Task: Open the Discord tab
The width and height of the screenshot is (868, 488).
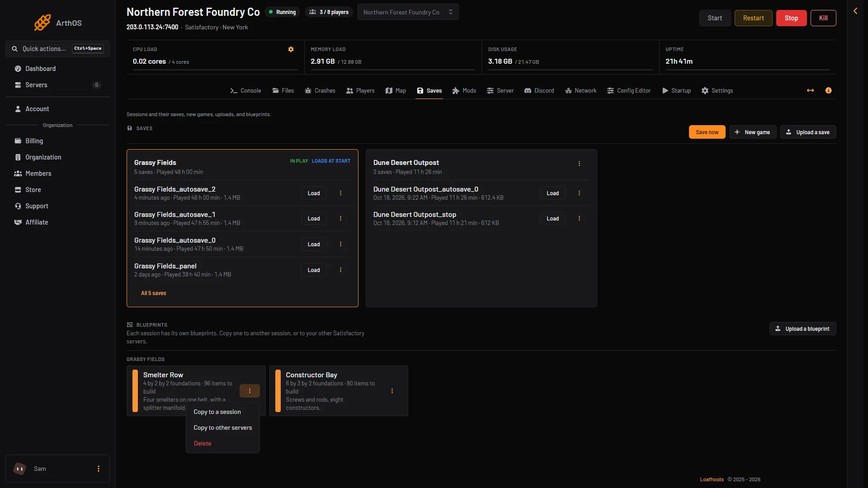Action: click(x=539, y=90)
